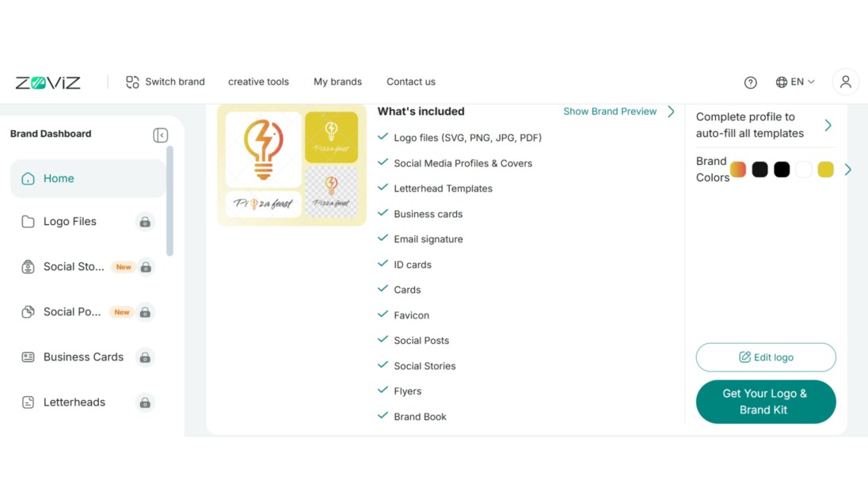Click Get Your Logo & Brand Kit
Viewport: 868px width, 488px height.
click(x=766, y=402)
